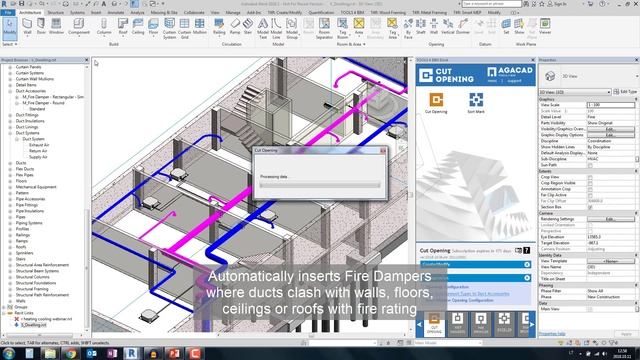Select the Door tool

tap(41, 27)
